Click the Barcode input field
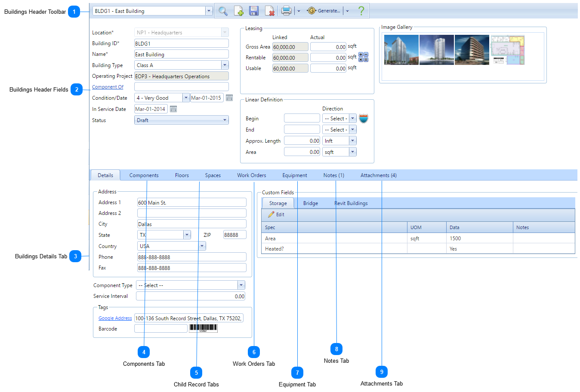Image resolution: width=580 pixels, height=392 pixels. (161, 328)
